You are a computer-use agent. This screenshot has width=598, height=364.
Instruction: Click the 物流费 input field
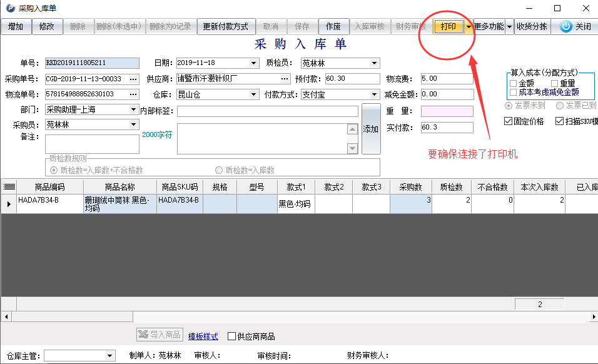pyautogui.click(x=447, y=79)
